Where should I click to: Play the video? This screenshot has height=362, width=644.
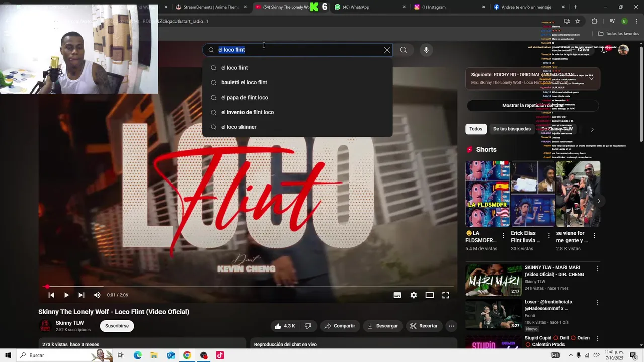(66, 295)
